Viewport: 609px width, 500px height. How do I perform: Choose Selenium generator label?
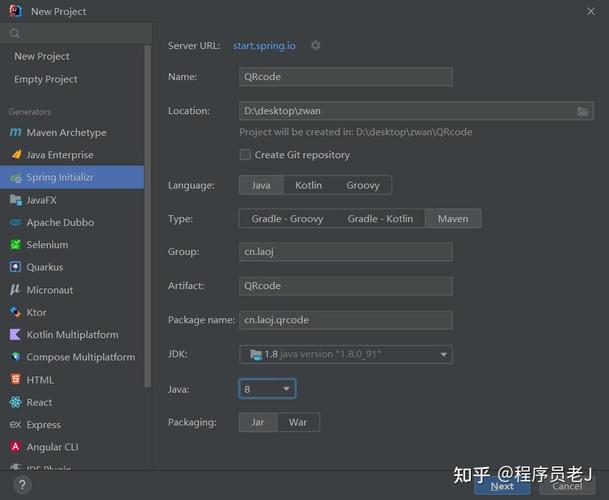(x=47, y=245)
